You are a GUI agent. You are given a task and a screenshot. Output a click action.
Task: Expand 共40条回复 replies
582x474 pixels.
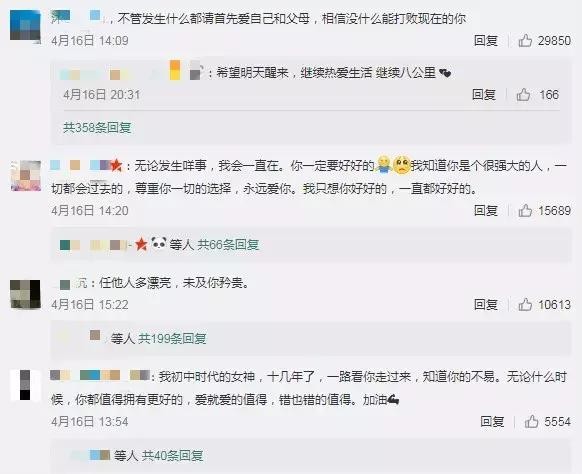[172, 455]
